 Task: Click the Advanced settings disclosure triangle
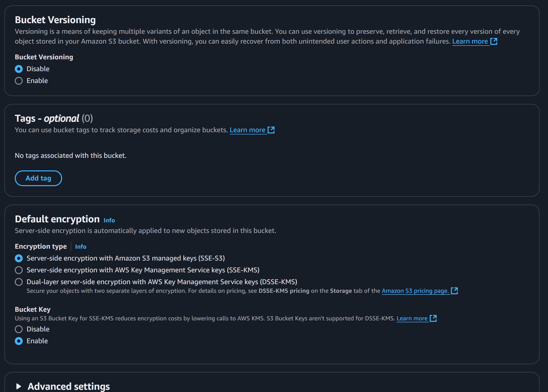click(18, 386)
